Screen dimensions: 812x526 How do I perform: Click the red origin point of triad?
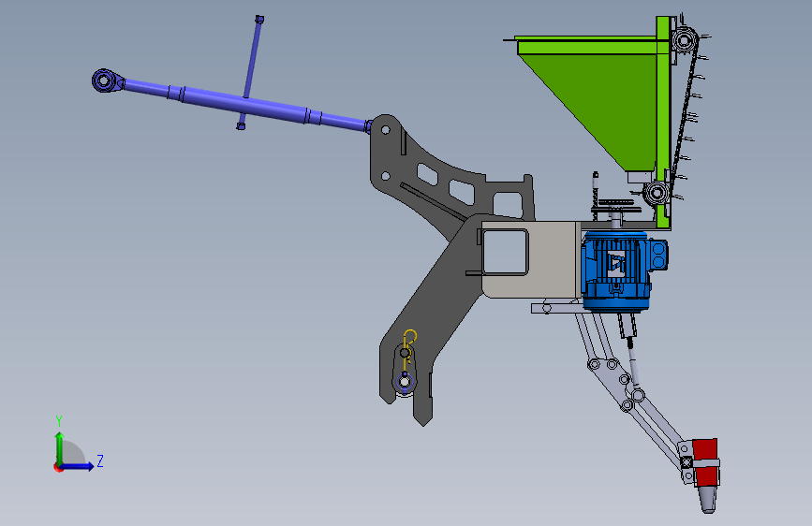(57, 467)
